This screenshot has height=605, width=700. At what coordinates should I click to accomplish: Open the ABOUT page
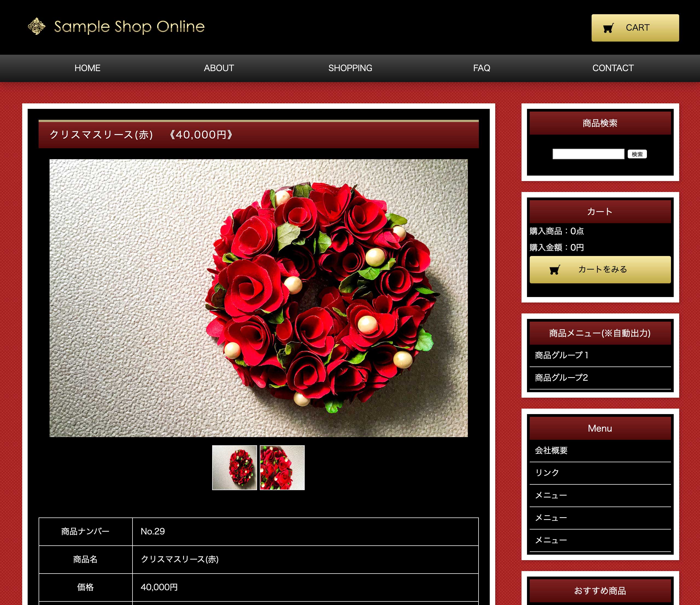click(219, 68)
